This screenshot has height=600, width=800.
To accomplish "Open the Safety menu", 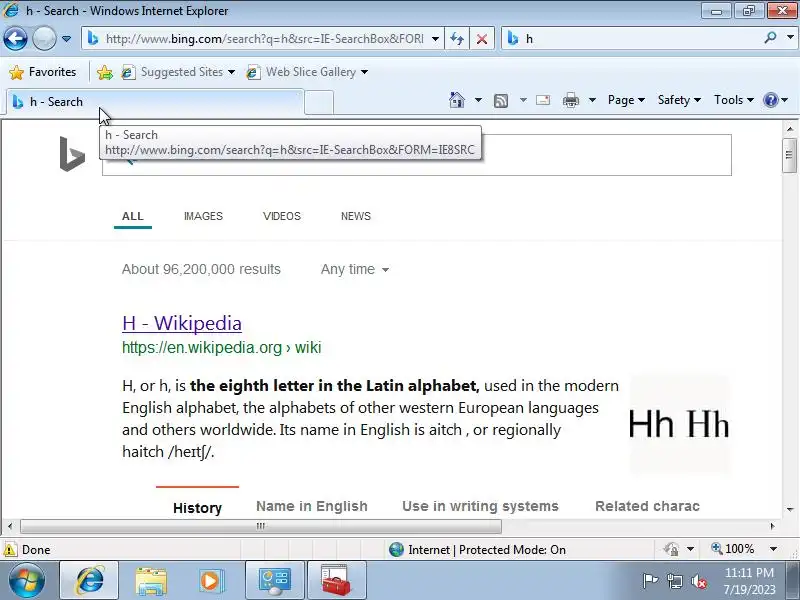I will (x=679, y=100).
